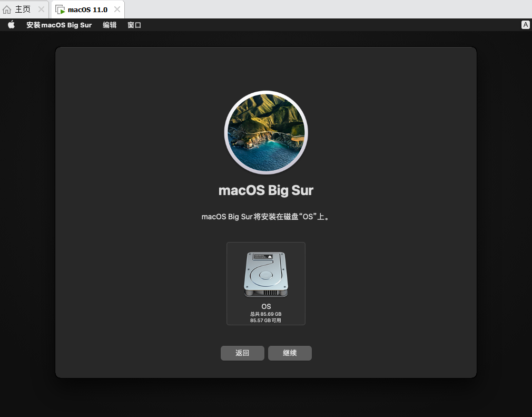Close the 主页 tab
532x417 pixels.
pyautogui.click(x=42, y=9)
